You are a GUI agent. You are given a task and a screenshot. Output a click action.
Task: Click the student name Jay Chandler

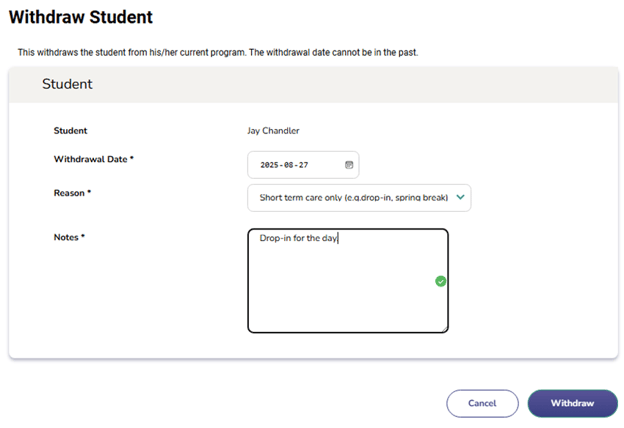pos(273,130)
